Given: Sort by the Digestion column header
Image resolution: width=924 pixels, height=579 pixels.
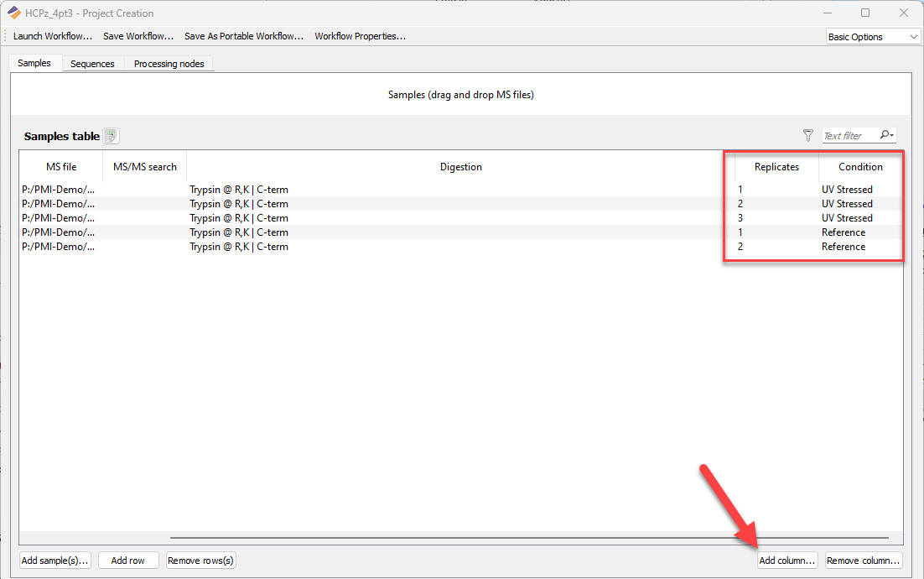Looking at the screenshot, I should click(x=460, y=167).
